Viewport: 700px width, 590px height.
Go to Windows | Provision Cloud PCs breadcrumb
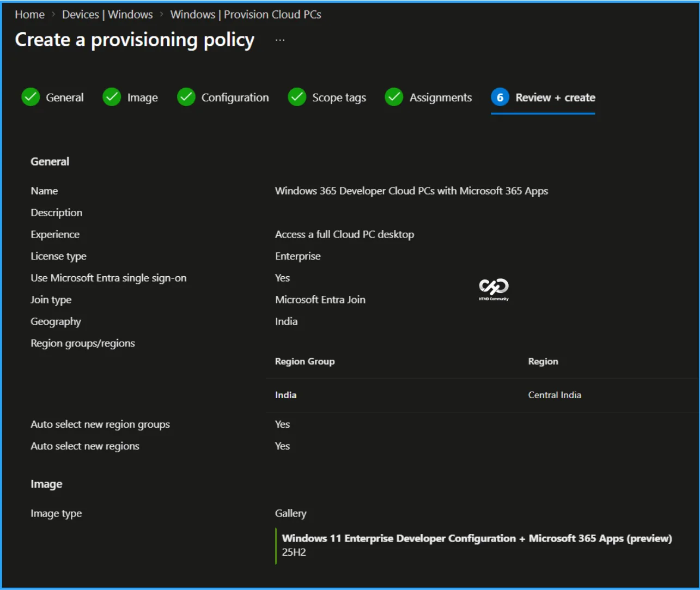[x=246, y=15]
